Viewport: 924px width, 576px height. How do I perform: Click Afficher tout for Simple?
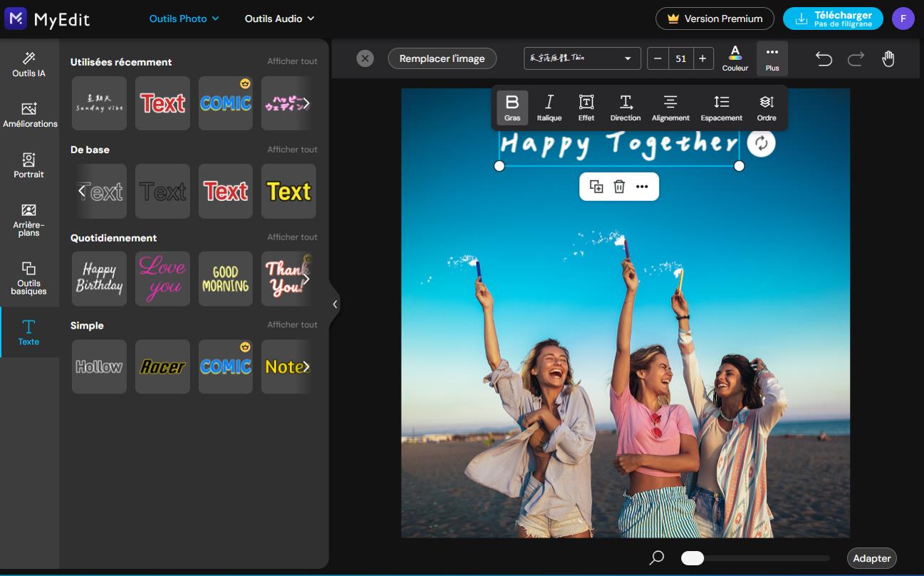coord(292,325)
